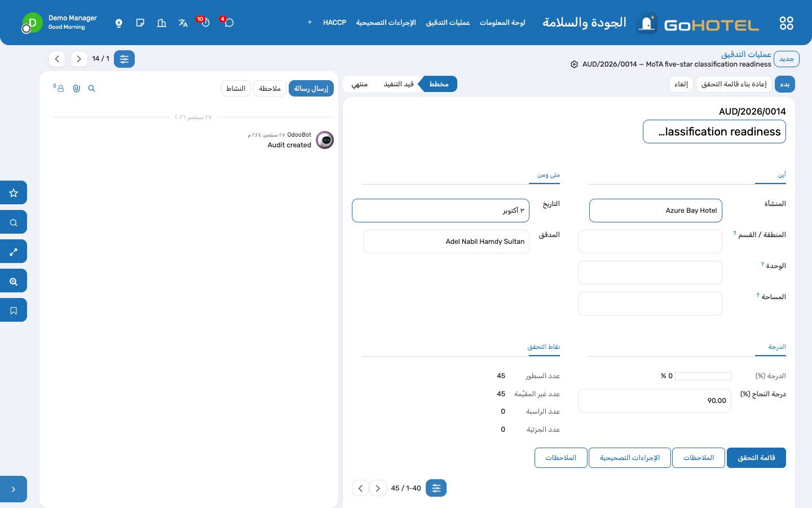Click النشاط activity button
The height and width of the screenshot is (508, 812).
coord(236,89)
